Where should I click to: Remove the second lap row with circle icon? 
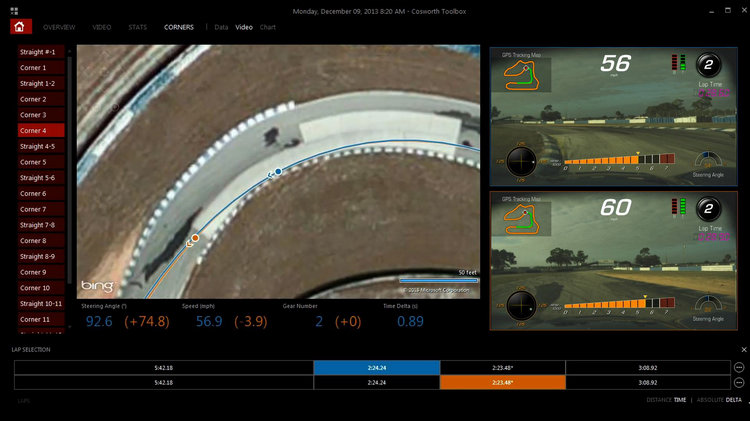point(739,382)
